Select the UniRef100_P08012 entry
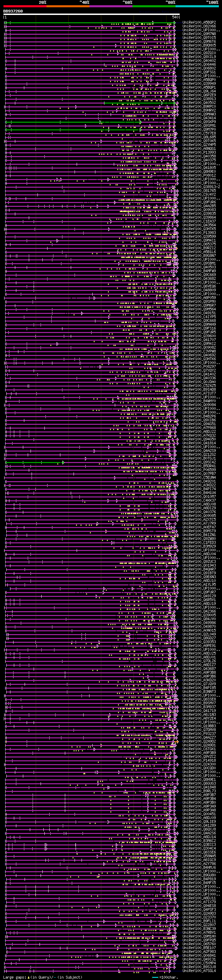Image resolution: width=222 pixels, height=980 pixels. pos(199,175)
